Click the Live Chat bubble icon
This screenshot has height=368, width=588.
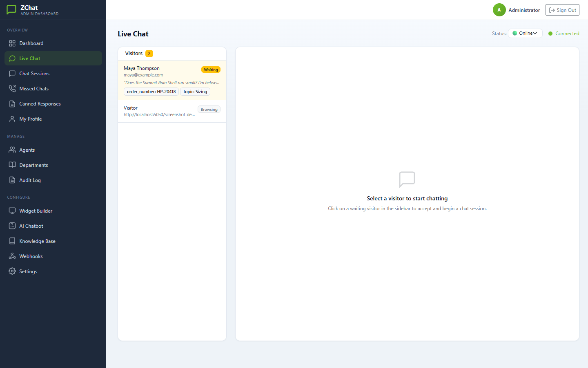coord(12,58)
